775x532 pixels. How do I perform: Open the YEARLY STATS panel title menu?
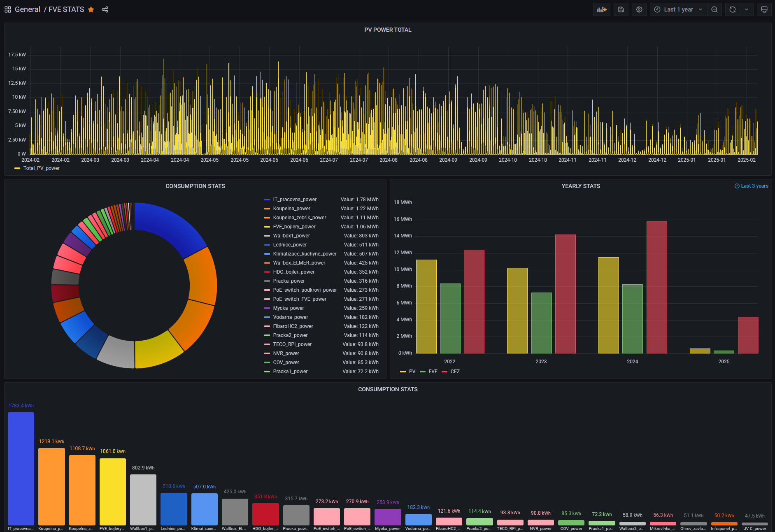point(580,186)
